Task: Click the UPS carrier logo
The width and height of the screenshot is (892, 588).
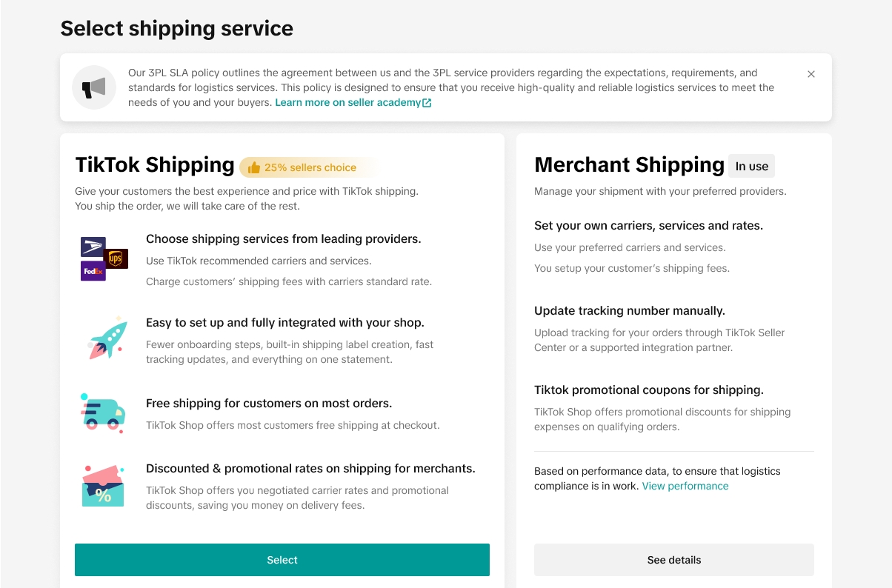Action: pyautogui.click(x=116, y=258)
